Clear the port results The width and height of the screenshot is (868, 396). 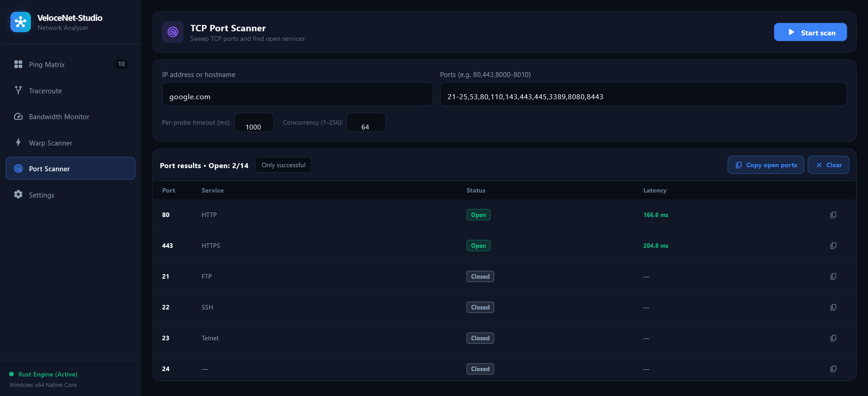pos(828,165)
